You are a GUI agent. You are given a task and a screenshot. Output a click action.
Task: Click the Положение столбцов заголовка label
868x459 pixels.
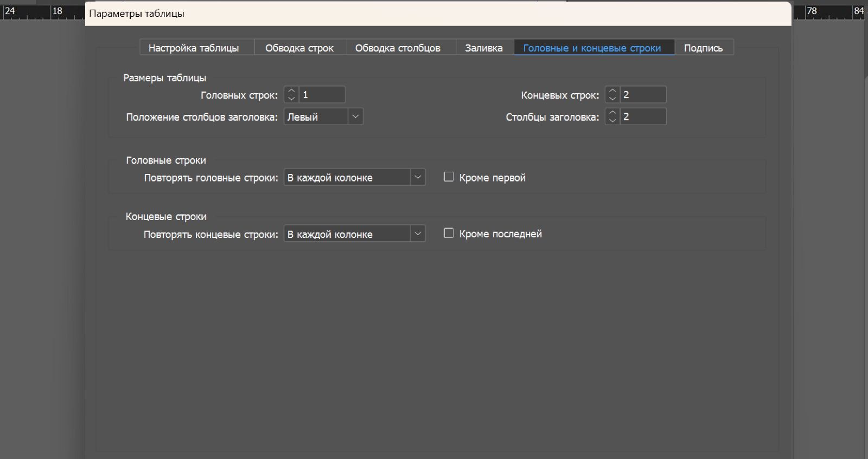point(202,117)
